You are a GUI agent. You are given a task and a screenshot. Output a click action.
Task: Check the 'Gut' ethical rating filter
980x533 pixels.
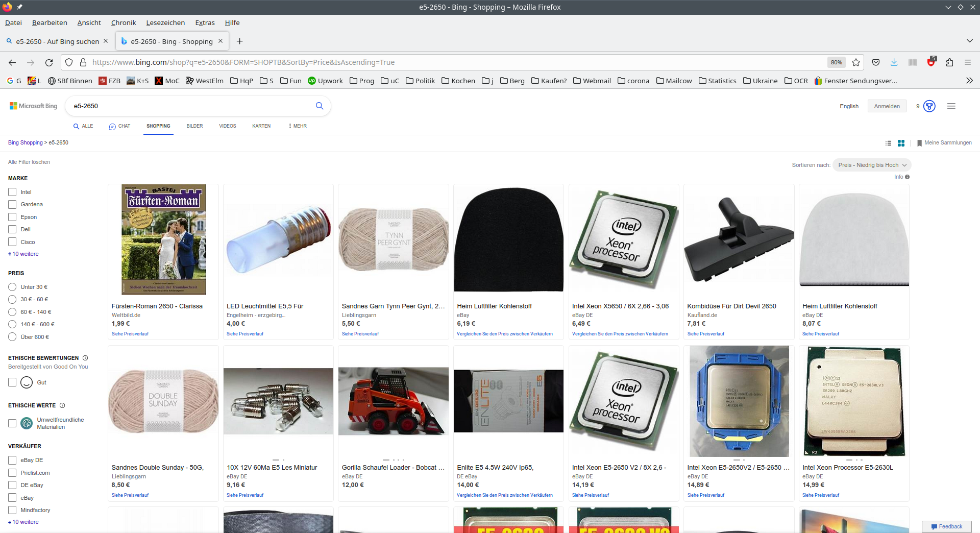tap(12, 382)
